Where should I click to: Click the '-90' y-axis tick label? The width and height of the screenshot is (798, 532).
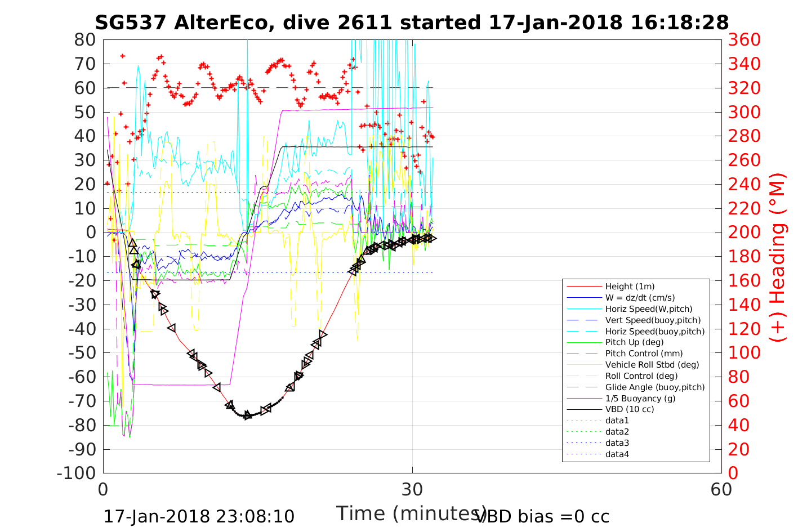[x=82, y=449]
